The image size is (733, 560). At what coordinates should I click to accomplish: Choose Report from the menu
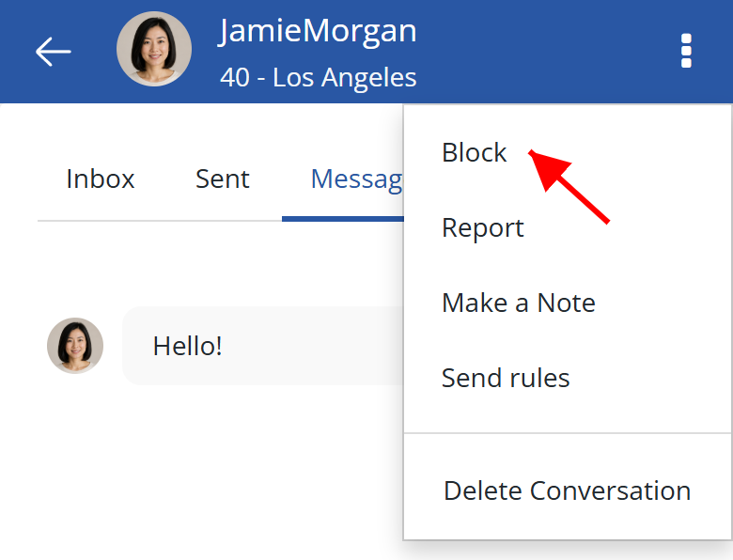[x=482, y=228]
